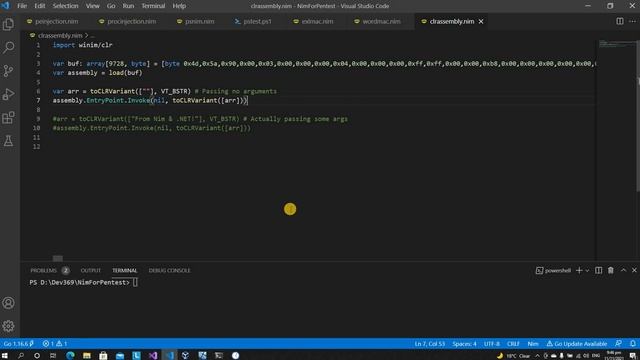Click the powershell terminal selector

[553, 270]
